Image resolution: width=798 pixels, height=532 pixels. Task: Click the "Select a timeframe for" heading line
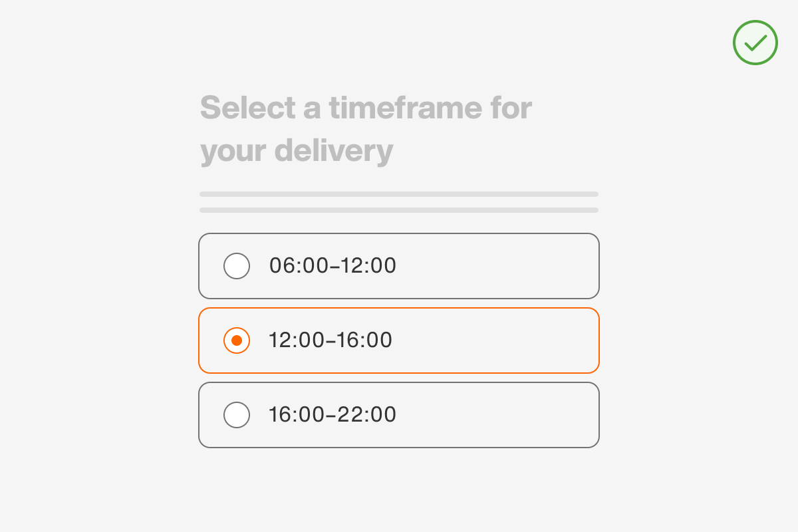[366, 108]
